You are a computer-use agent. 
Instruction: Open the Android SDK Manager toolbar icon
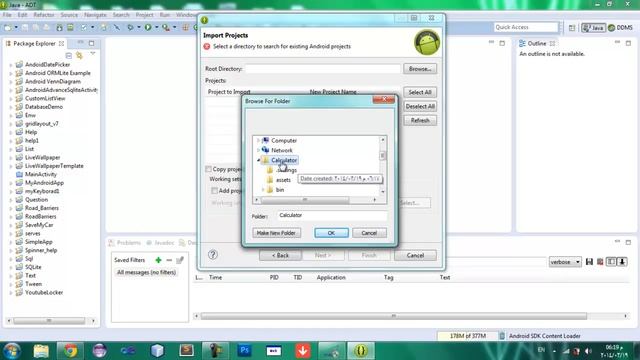coord(59,27)
